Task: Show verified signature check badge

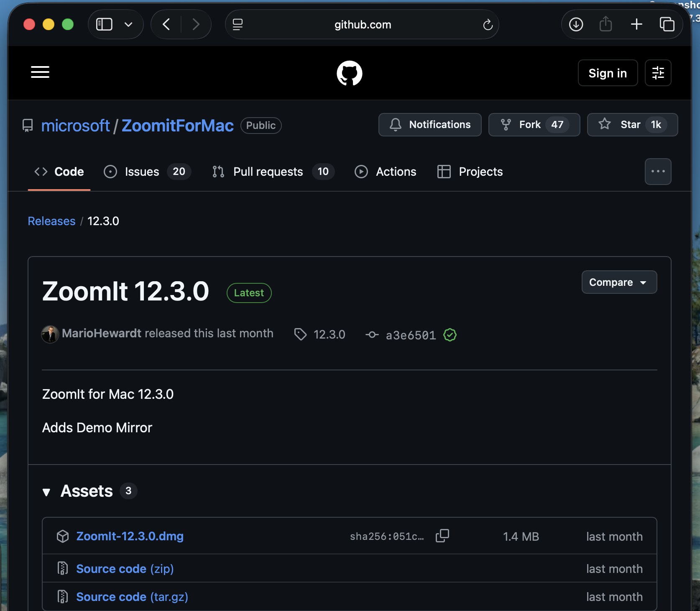Action: pos(450,335)
